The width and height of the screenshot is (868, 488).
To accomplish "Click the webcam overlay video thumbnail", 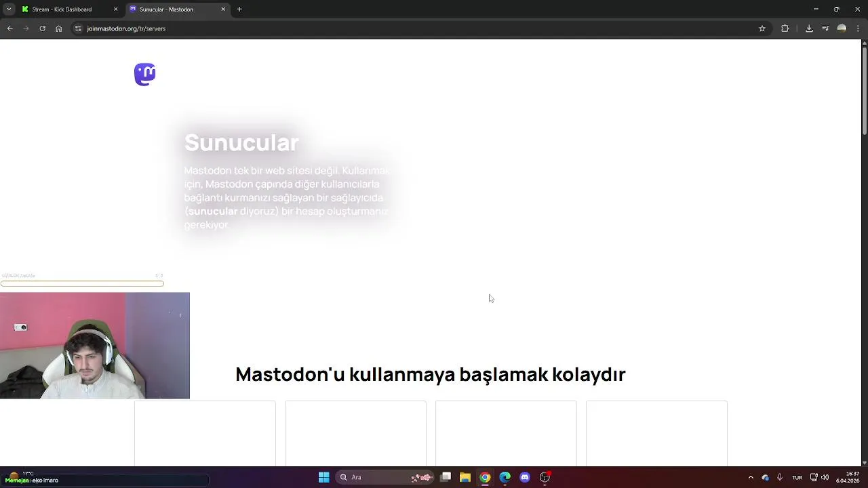I will (95, 346).
